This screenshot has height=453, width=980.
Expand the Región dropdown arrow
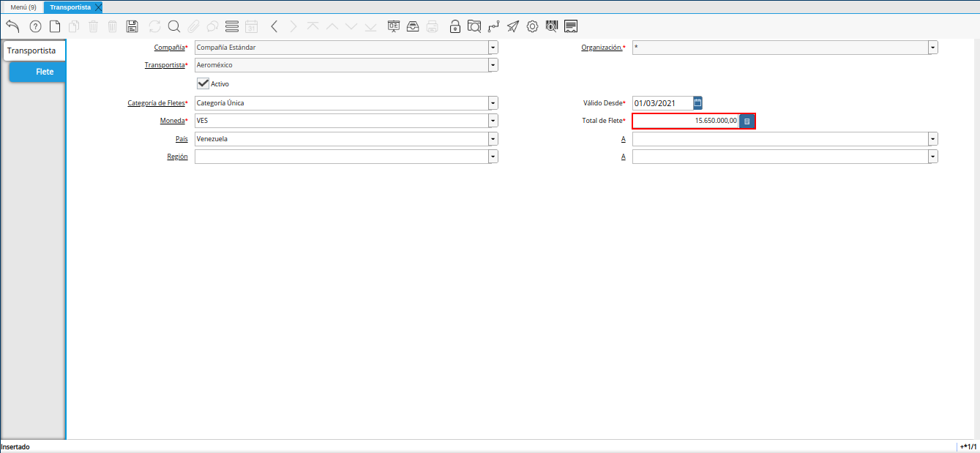[x=493, y=157]
